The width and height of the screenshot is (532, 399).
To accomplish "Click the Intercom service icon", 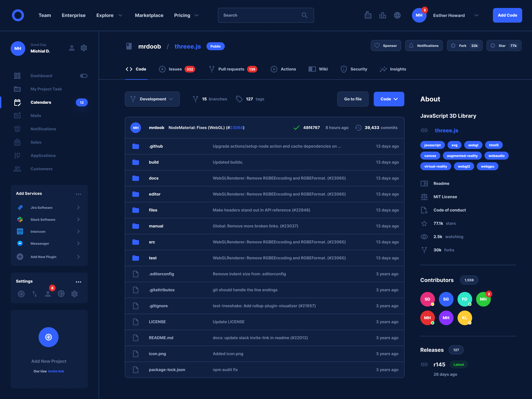I will tap(20, 231).
